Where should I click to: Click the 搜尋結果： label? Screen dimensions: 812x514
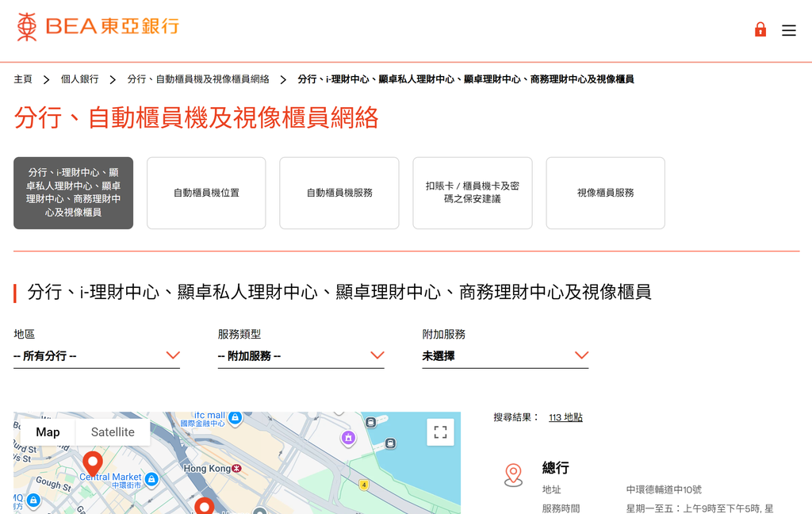pyautogui.click(x=516, y=417)
